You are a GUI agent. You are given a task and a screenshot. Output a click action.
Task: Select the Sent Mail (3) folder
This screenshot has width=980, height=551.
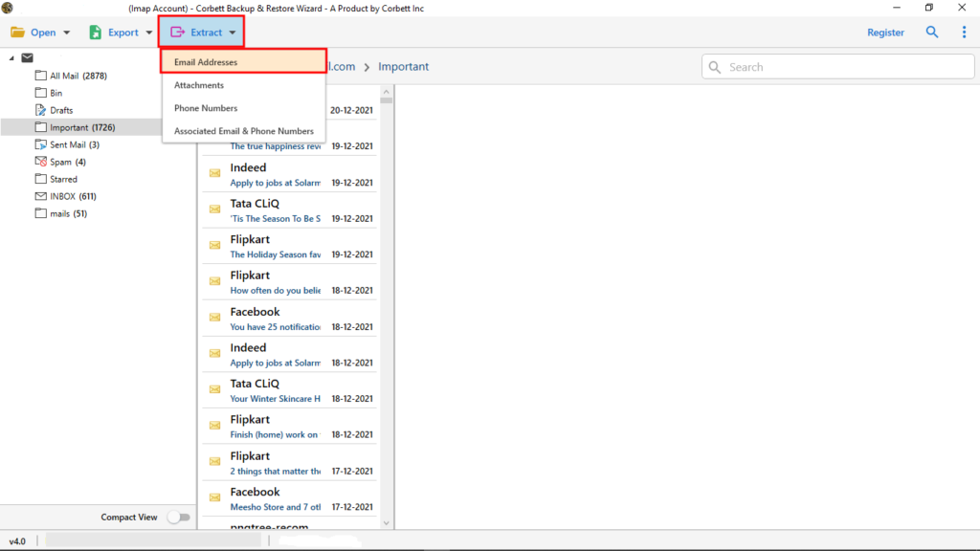(75, 144)
